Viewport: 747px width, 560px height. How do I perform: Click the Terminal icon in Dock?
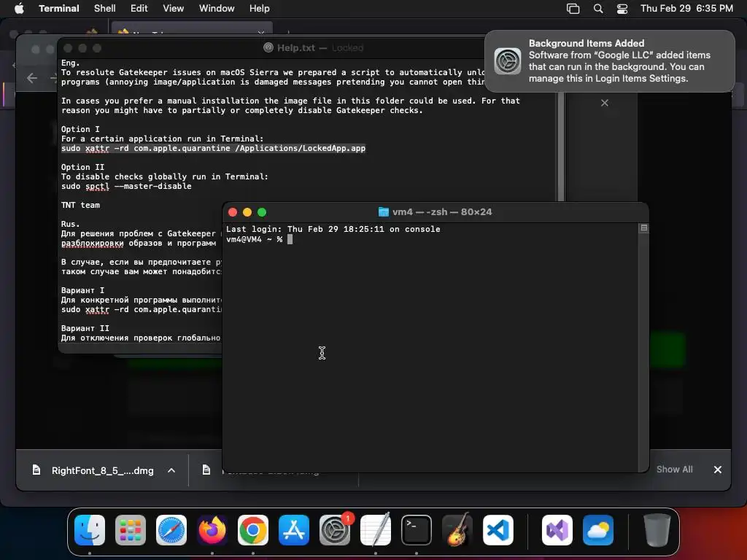[417, 530]
